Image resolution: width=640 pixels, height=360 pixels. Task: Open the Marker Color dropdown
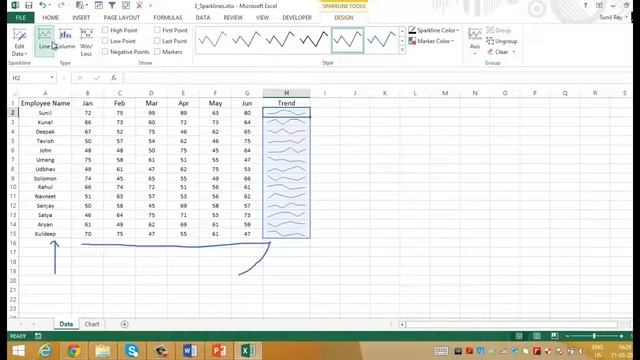pos(431,41)
